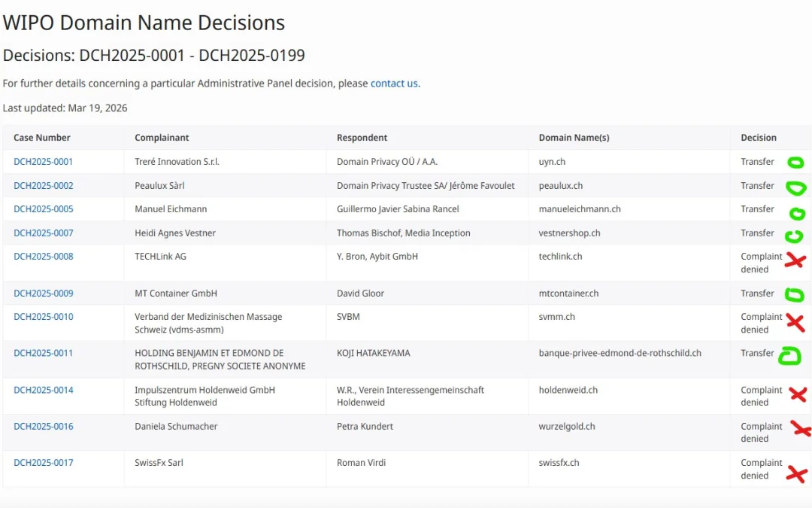Image resolution: width=812 pixels, height=508 pixels.
Task: Click the green circle beside the uyn.ch decision
Action: pyautogui.click(x=795, y=163)
